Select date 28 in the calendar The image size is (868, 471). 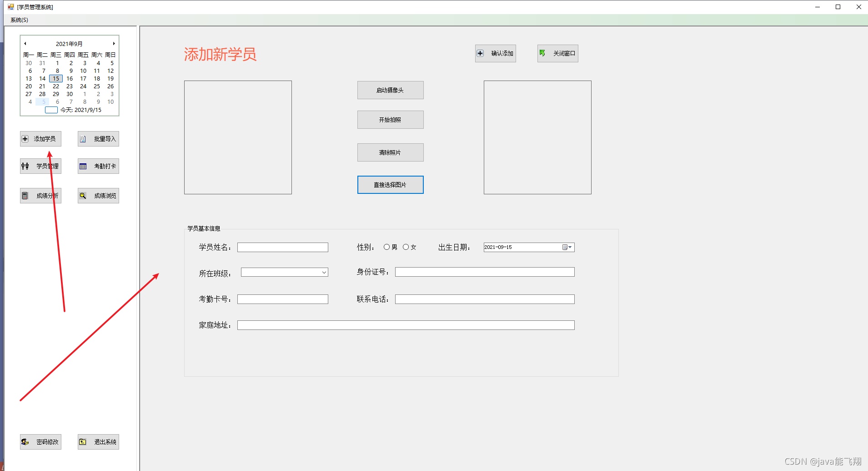(x=42, y=94)
